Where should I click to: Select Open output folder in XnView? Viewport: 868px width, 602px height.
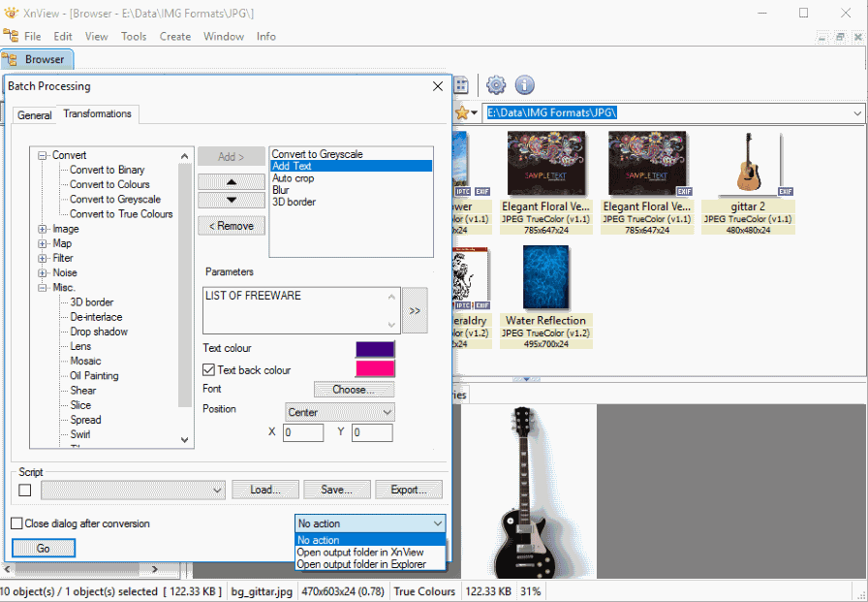pyautogui.click(x=370, y=553)
